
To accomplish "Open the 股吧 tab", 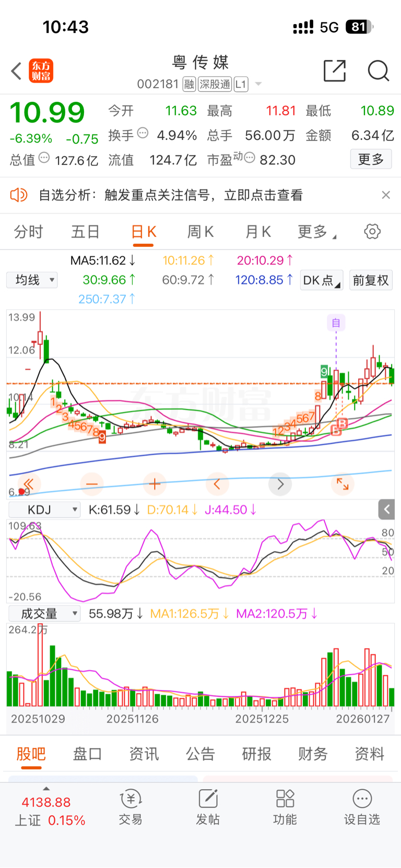I will [x=31, y=754].
